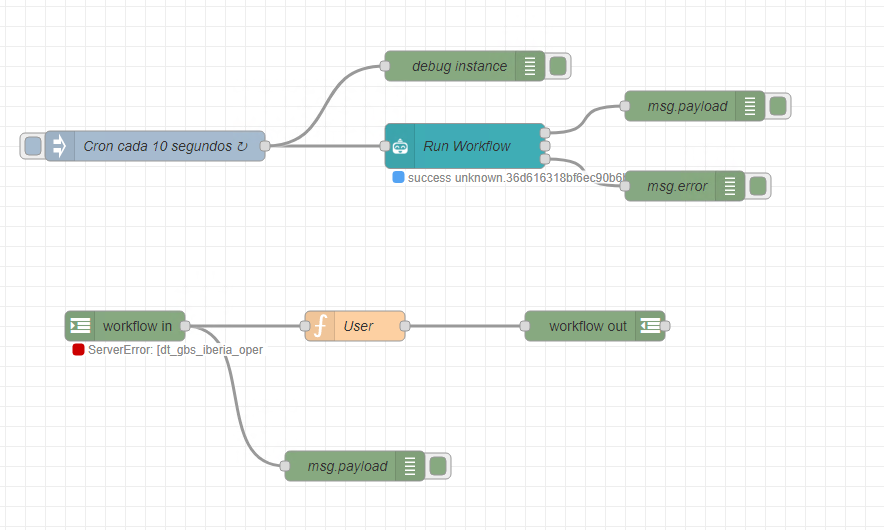Click the workflow in node's input icon
The image size is (884, 530).
pos(80,326)
